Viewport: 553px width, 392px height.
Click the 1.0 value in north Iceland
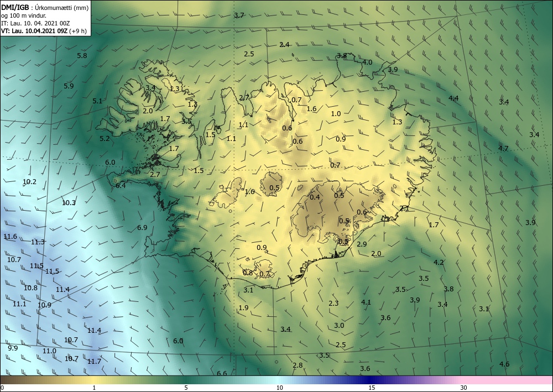(336, 114)
